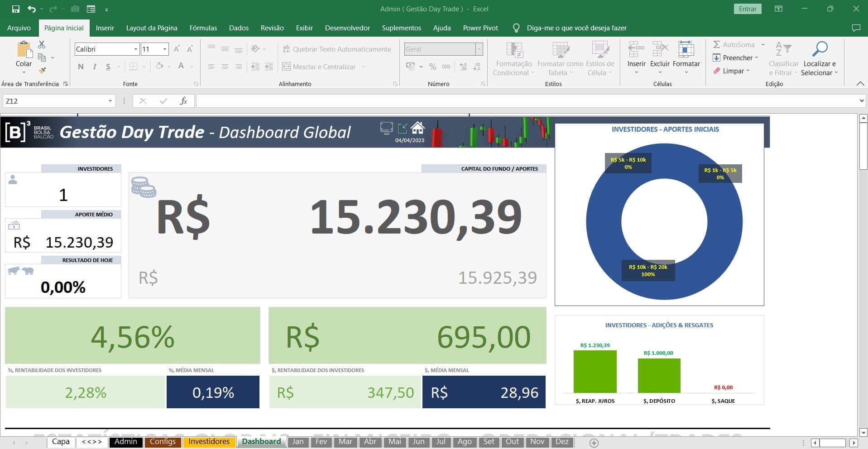Click the font color A icon
Screen dimensions: 868x449
181,67
